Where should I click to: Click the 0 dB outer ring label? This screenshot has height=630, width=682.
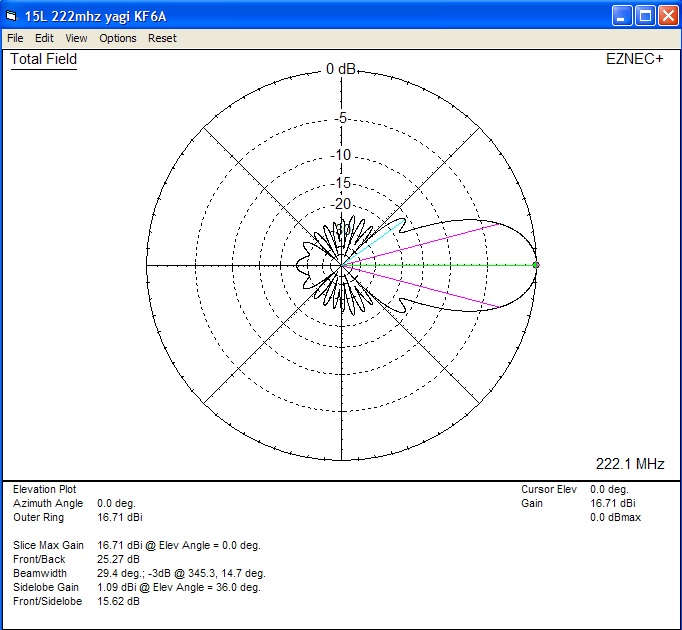[x=341, y=70]
